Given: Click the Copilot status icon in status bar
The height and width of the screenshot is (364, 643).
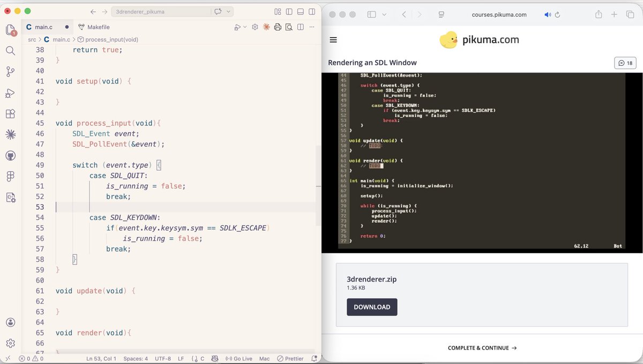Looking at the screenshot, I should click(x=215, y=359).
